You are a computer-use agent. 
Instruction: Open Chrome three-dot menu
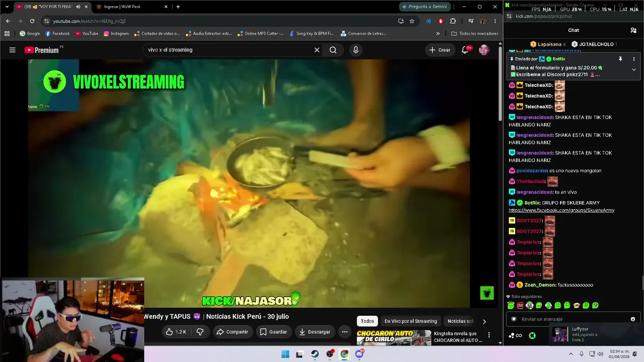pos(495,21)
